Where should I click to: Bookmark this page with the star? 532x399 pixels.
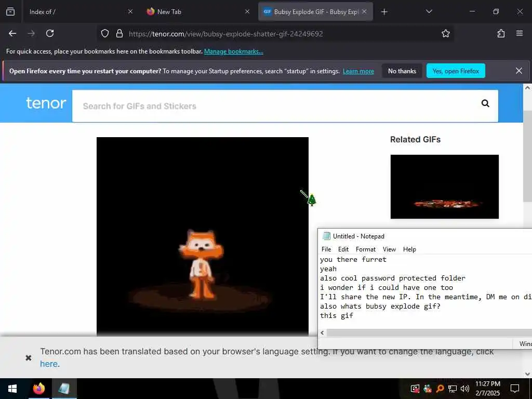[x=445, y=33]
